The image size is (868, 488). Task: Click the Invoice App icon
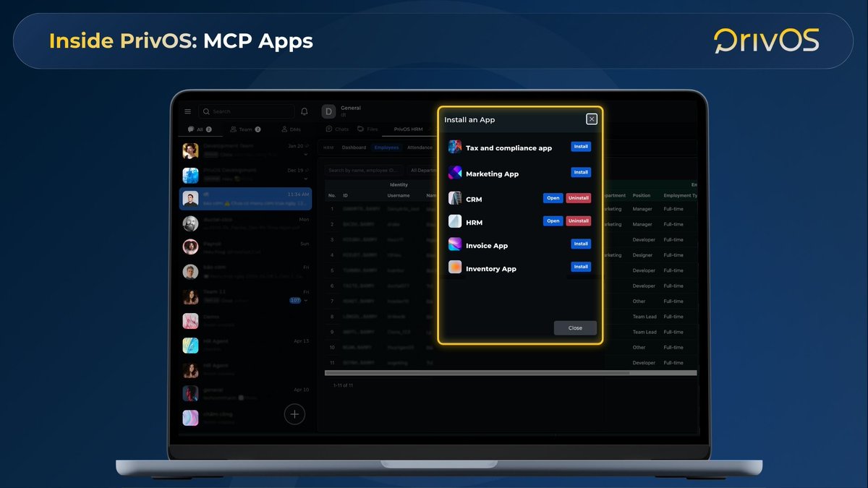(455, 244)
